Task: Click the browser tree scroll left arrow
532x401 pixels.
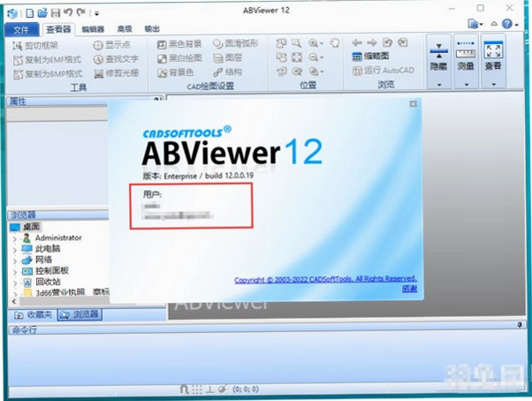Action: pyautogui.click(x=14, y=301)
